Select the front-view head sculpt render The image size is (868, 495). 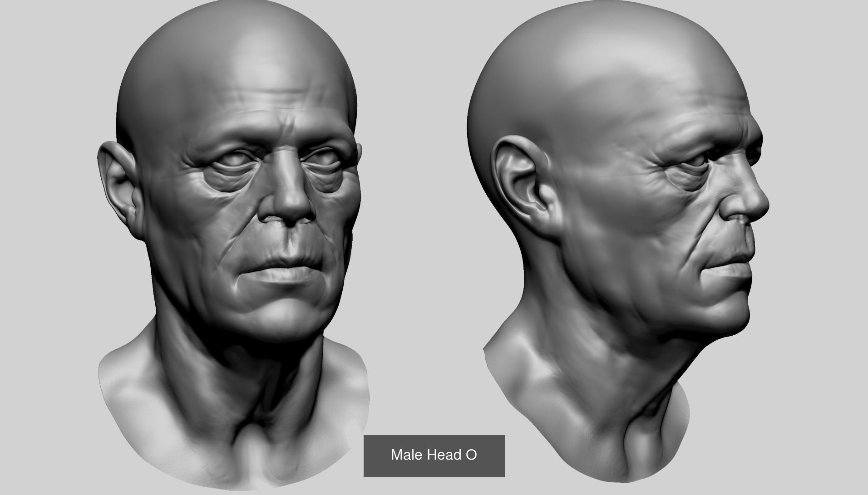pyautogui.click(x=234, y=245)
